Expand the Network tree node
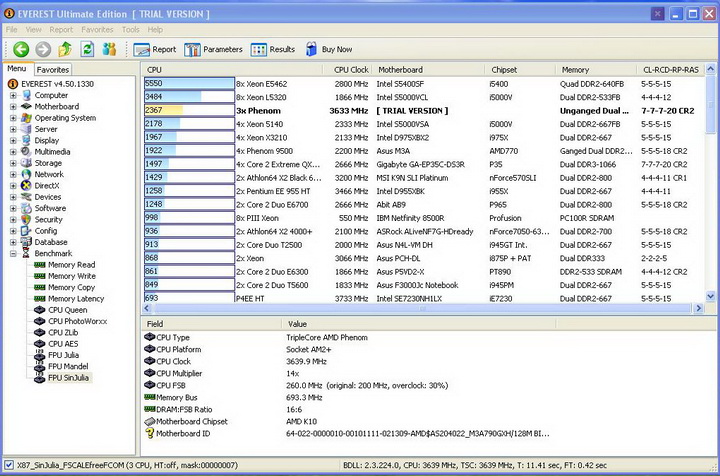Screen dimensions: 720x476 coord(13,174)
